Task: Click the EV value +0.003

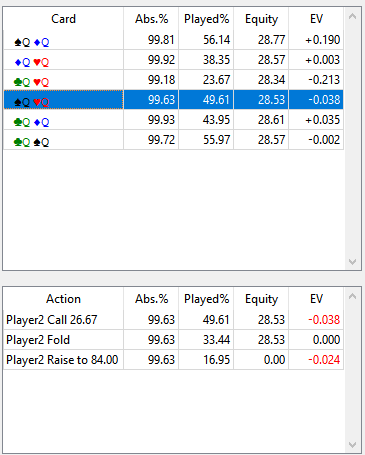Action: pos(322,60)
